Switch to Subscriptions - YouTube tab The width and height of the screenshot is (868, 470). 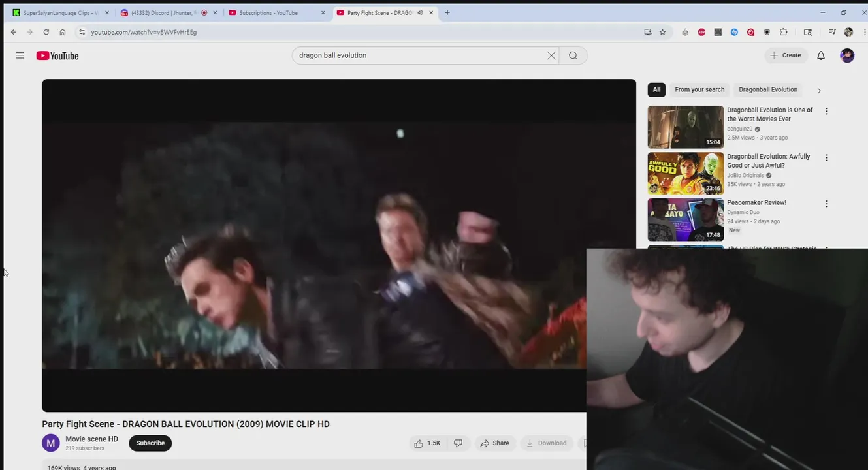276,12
